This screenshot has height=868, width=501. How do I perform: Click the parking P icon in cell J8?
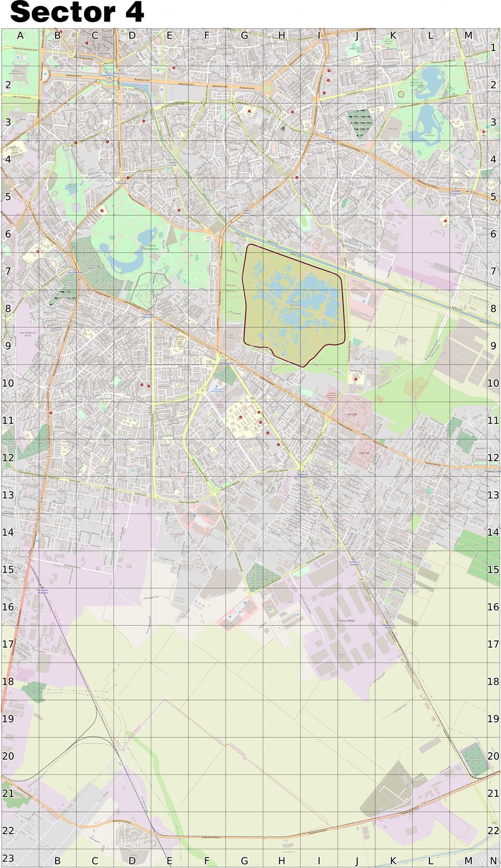point(364,301)
